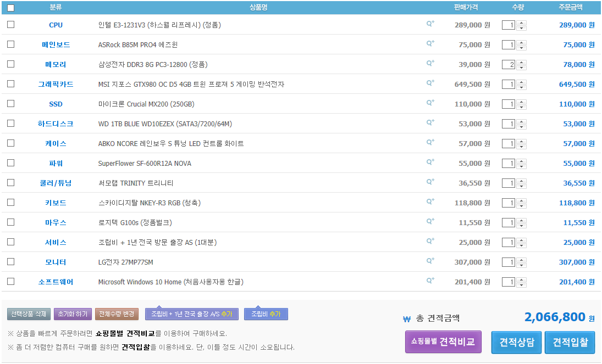The image size is (602, 364).
Task: Tick the 키보드 row checkbox
Action: [11, 202]
